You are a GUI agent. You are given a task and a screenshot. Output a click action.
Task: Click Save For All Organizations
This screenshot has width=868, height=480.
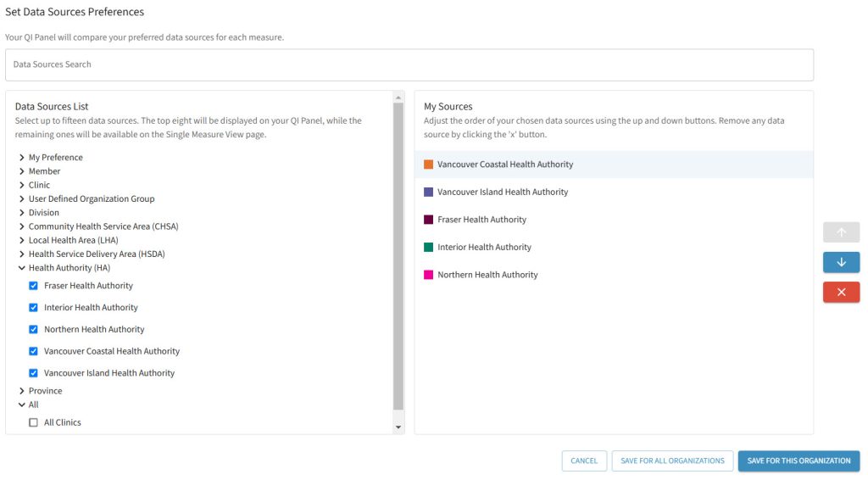672,460
